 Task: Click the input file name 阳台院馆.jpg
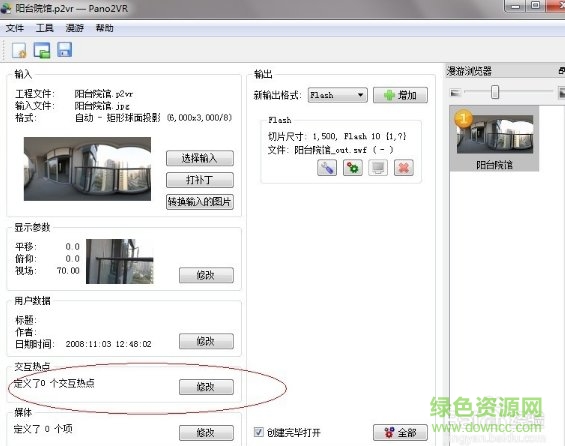pyautogui.click(x=102, y=106)
